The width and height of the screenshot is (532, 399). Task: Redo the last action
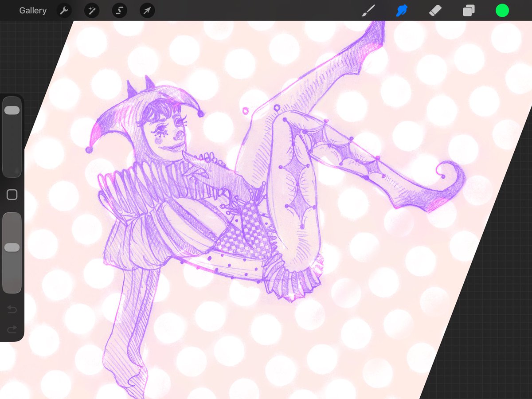(x=12, y=329)
